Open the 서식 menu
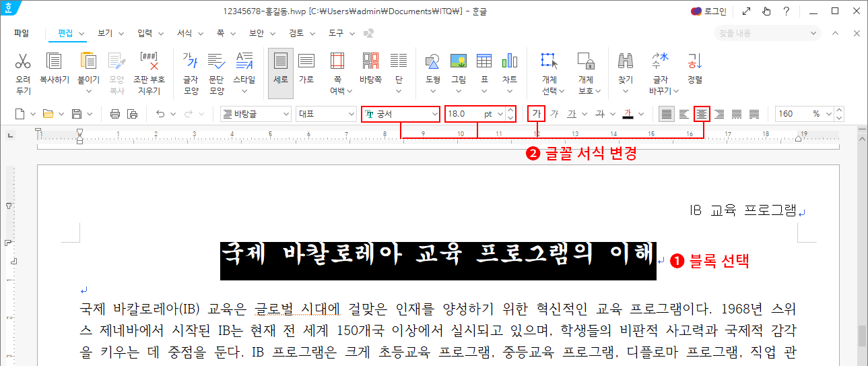This screenshot has width=868, height=366. [x=185, y=32]
